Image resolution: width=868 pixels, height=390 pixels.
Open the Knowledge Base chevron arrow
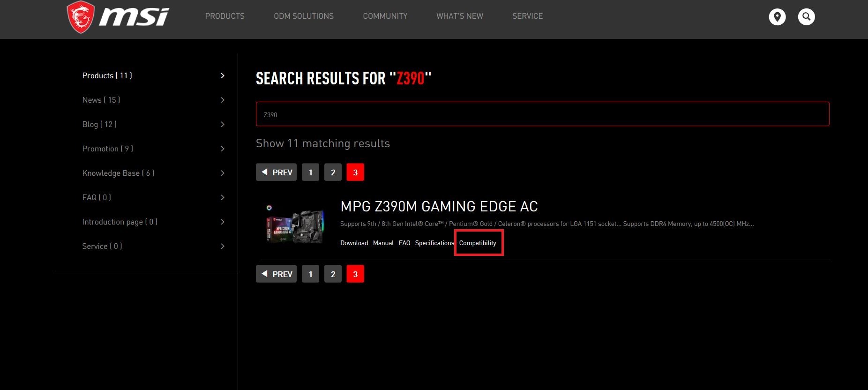pos(223,173)
